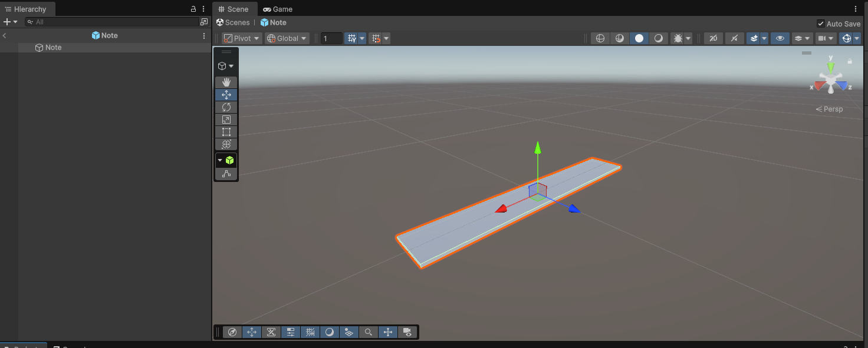Toggle the Auto Save checkbox
868x348 pixels.
tap(821, 24)
